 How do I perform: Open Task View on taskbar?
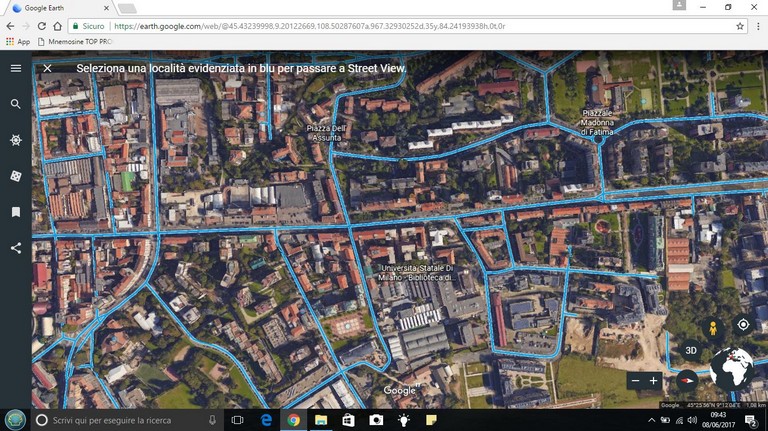(x=238, y=420)
